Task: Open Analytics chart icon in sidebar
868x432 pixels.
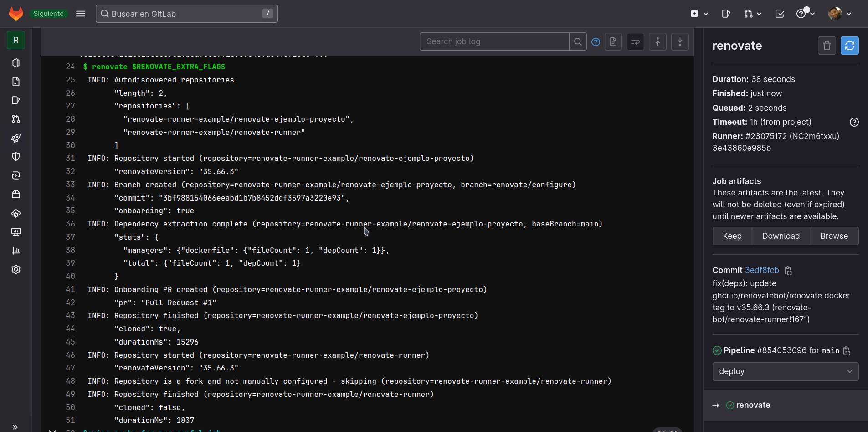Action: pyautogui.click(x=16, y=251)
